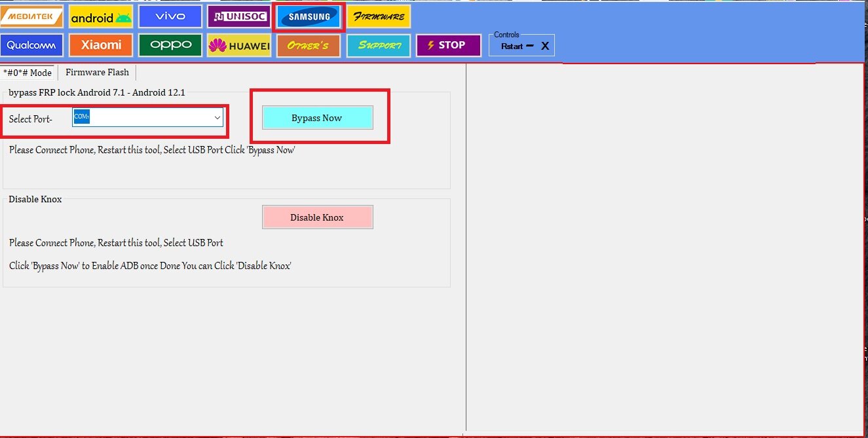Open the Support section button

point(379,46)
